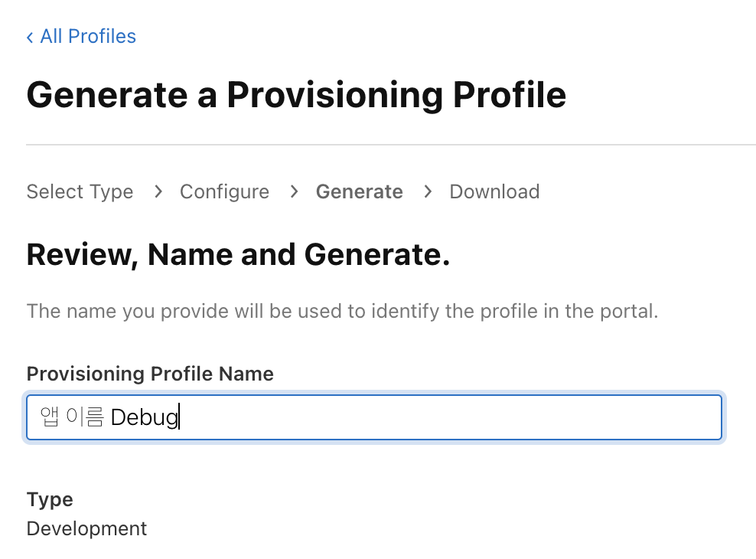Click the Provisioning Profile Name label
The height and width of the screenshot is (559, 756).
pyautogui.click(x=150, y=374)
